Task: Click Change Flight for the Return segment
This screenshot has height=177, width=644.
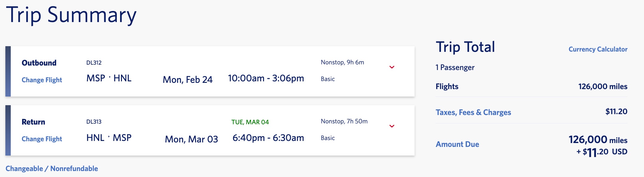Action: pyautogui.click(x=42, y=139)
